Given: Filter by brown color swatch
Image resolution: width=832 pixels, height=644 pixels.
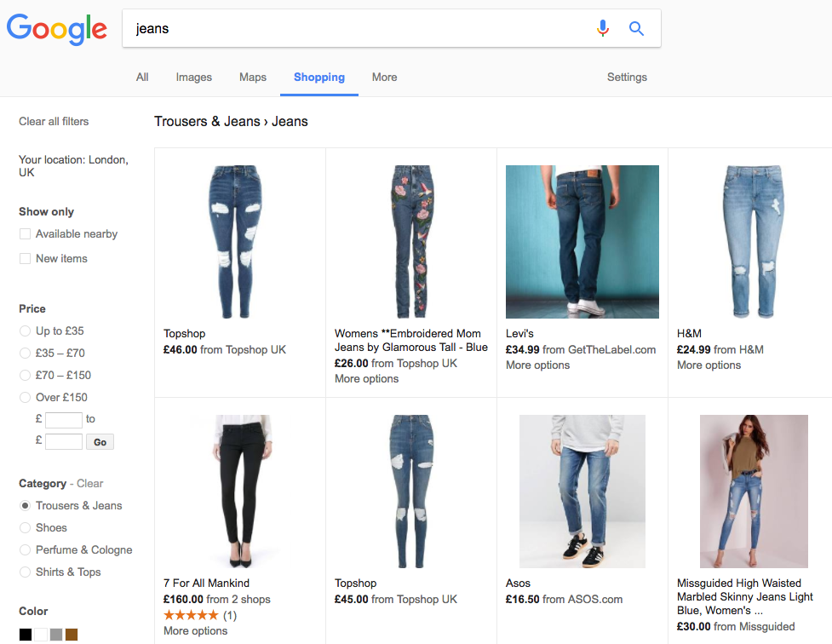Looking at the screenshot, I should coord(72,635).
